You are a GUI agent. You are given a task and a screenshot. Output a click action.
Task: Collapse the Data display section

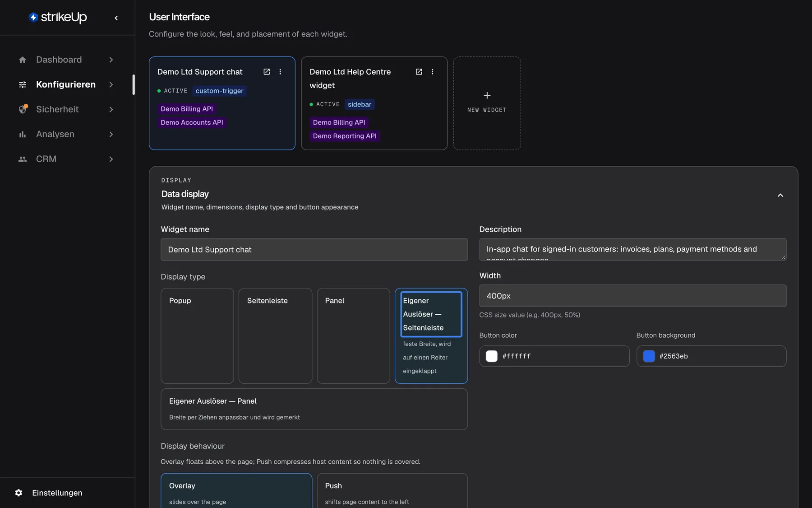(x=780, y=195)
